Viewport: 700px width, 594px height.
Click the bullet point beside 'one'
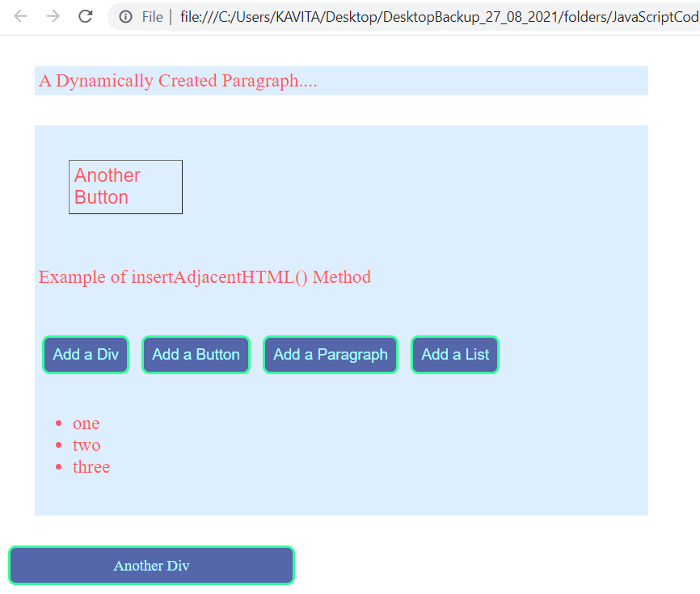[58, 422]
